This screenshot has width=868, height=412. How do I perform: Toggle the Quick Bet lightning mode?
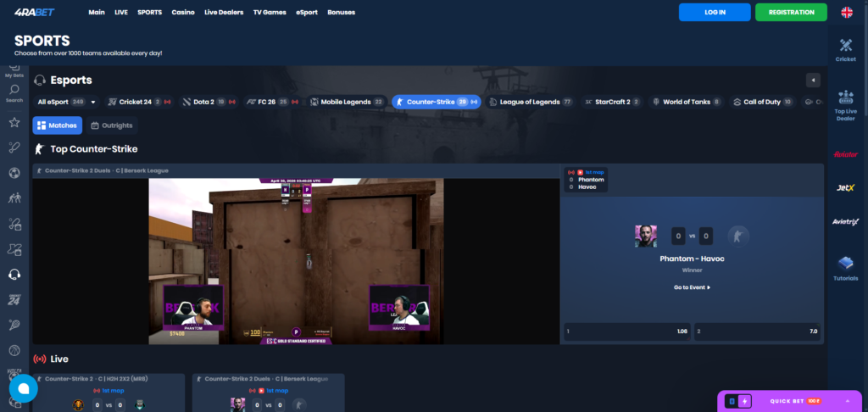(744, 401)
